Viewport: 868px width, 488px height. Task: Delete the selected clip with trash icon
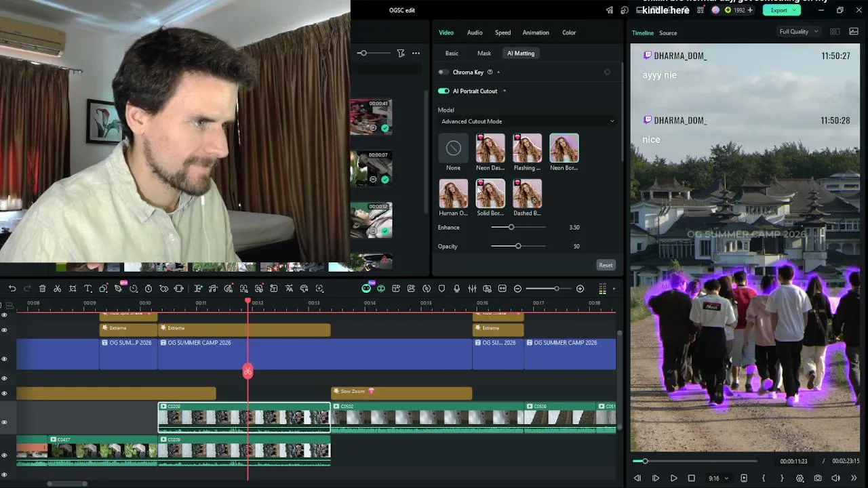(43, 289)
